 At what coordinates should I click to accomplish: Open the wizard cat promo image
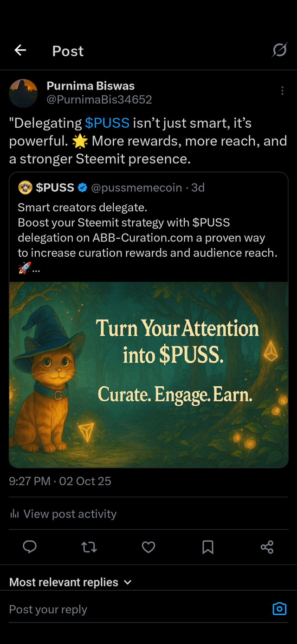click(x=148, y=375)
